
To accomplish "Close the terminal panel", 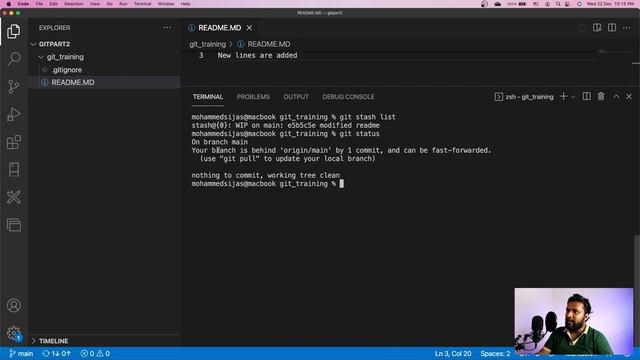I will [629, 96].
